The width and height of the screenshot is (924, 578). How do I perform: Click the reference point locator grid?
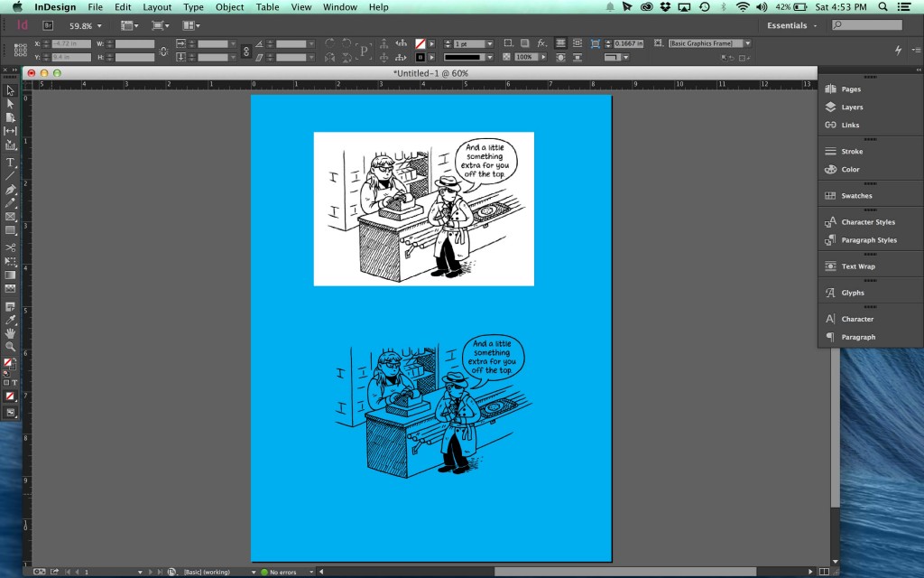tap(20, 51)
